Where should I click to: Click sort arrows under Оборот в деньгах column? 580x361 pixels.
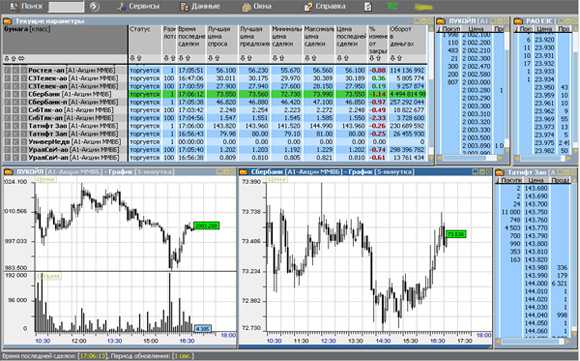pos(395,58)
